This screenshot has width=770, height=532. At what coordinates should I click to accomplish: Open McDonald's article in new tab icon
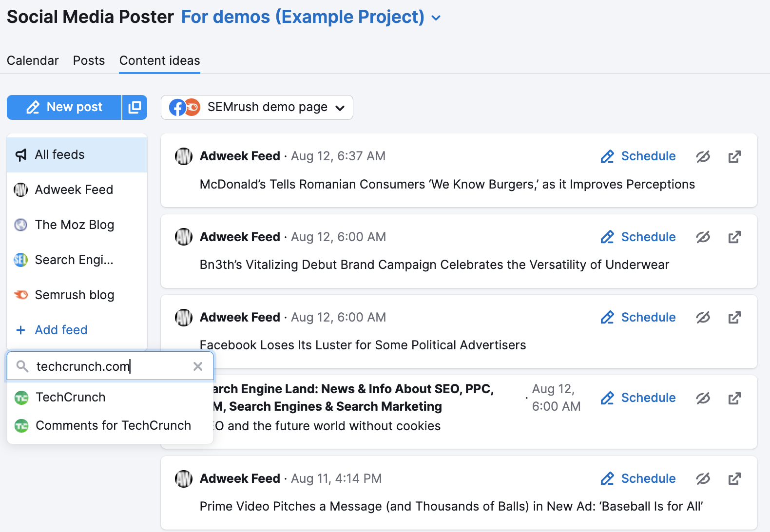point(734,156)
